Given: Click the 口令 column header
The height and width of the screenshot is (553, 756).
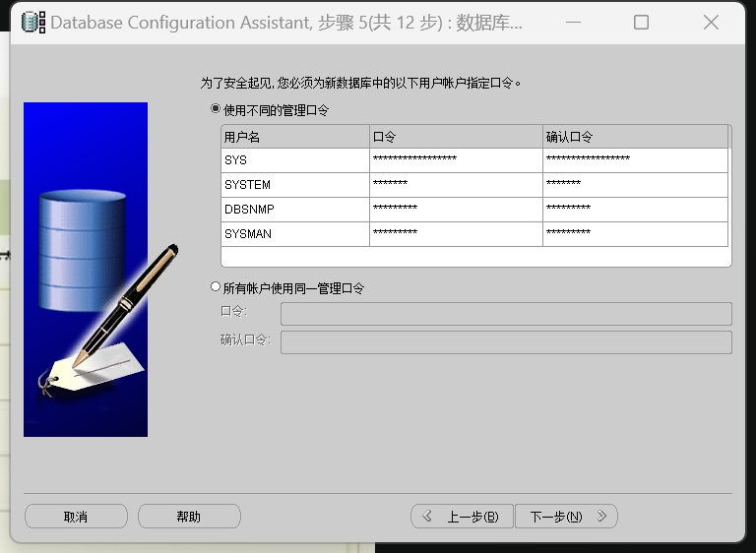Looking at the screenshot, I should [456, 137].
